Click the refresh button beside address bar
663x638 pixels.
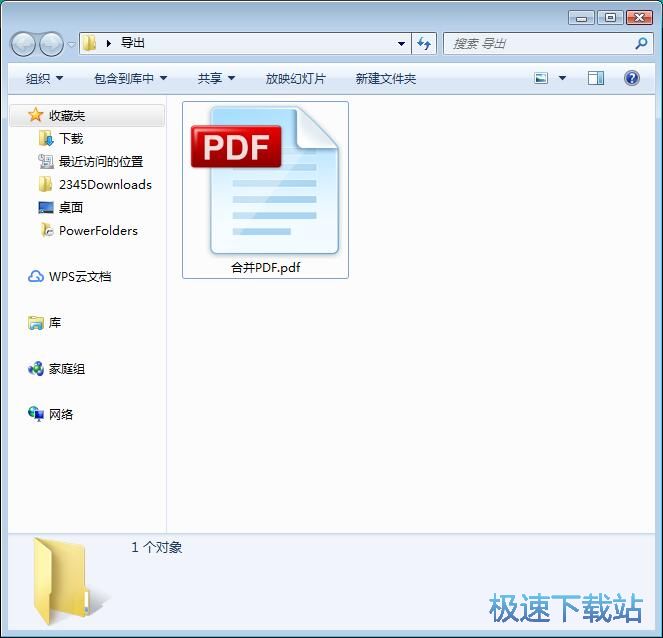tap(424, 43)
